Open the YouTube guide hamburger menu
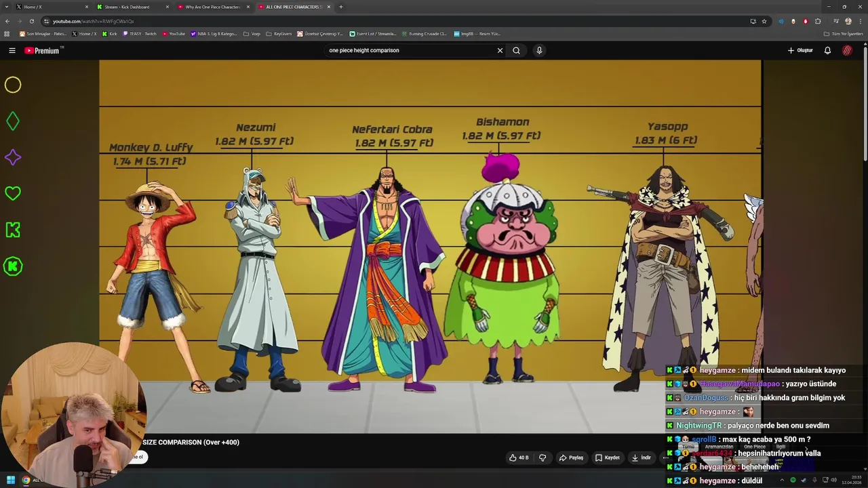 (x=12, y=50)
